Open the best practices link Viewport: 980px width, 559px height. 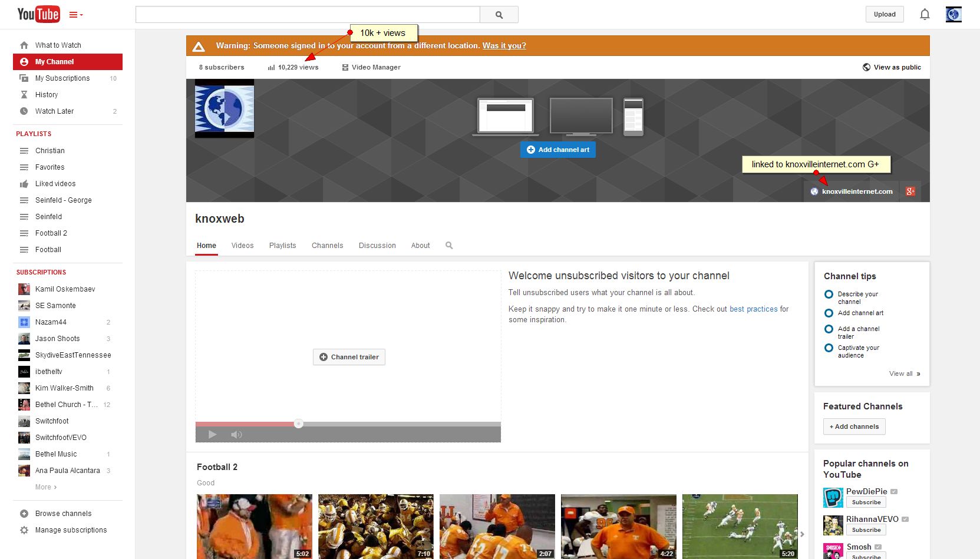click(754, 309)
